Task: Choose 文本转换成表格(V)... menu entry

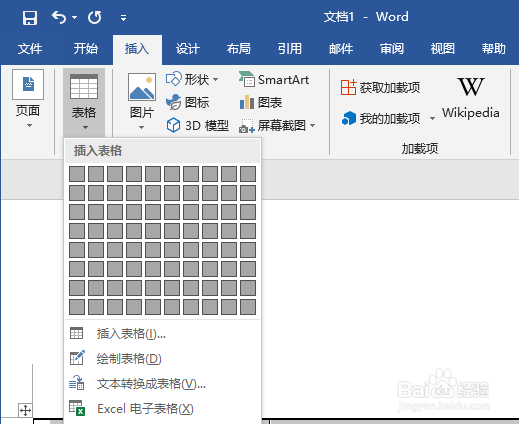Action: 162,384
